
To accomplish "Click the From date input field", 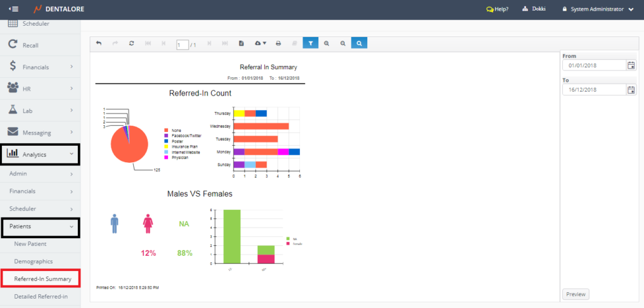I will (593, 65).
